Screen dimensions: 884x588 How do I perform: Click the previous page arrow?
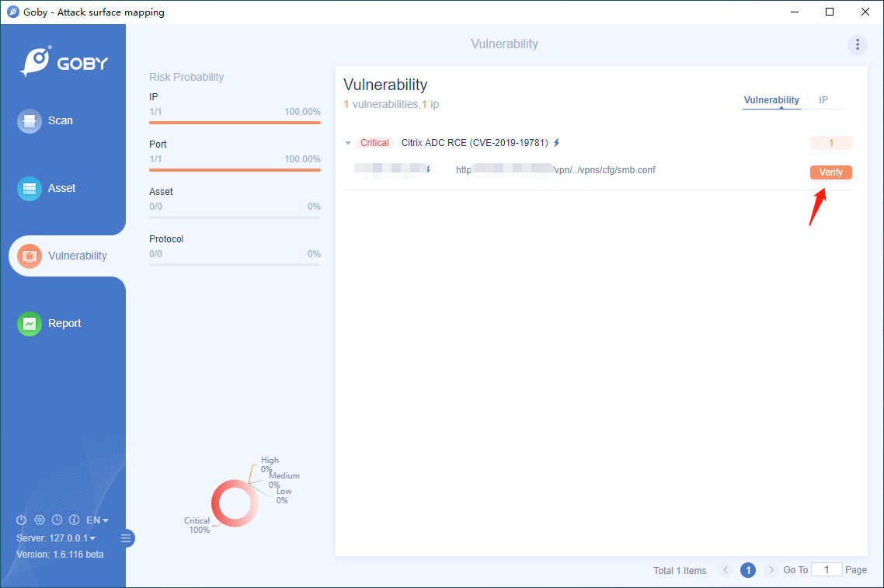(x=726, y=570)
